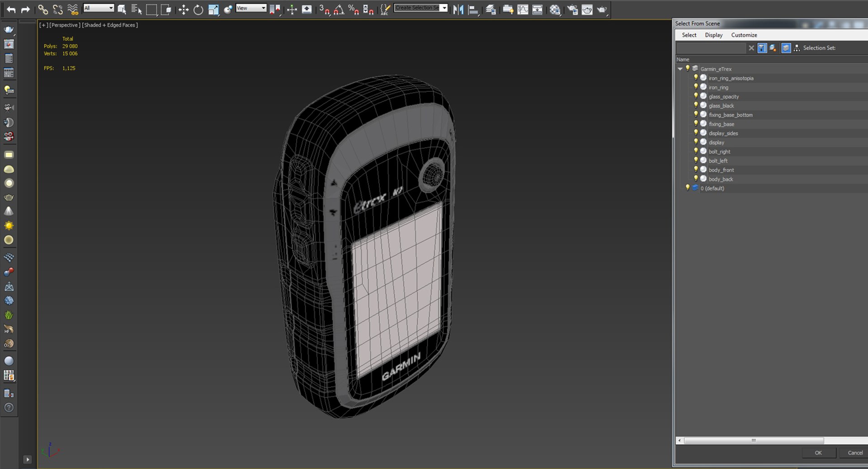Activate the Select and Rotate tool

[x=198, y=9]
